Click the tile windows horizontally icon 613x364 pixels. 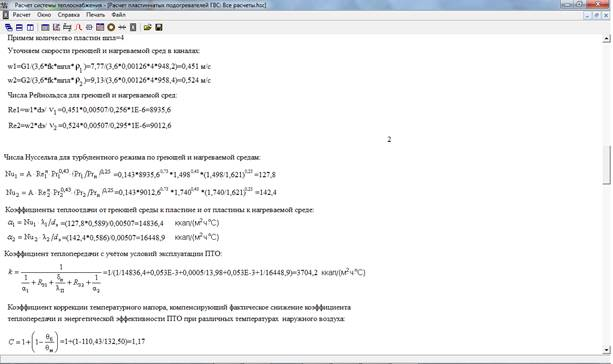[x=19, y=27]
